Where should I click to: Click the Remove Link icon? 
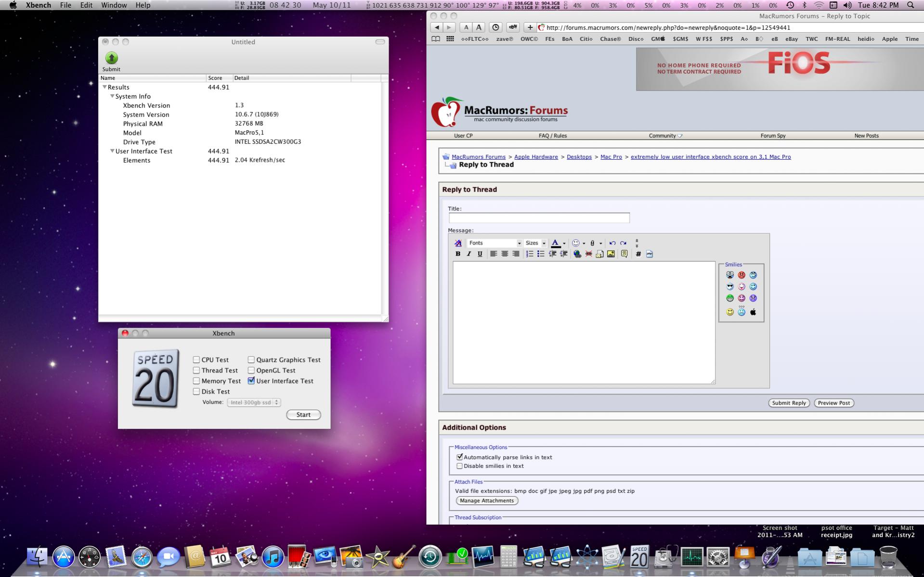[x=588, y=254]
